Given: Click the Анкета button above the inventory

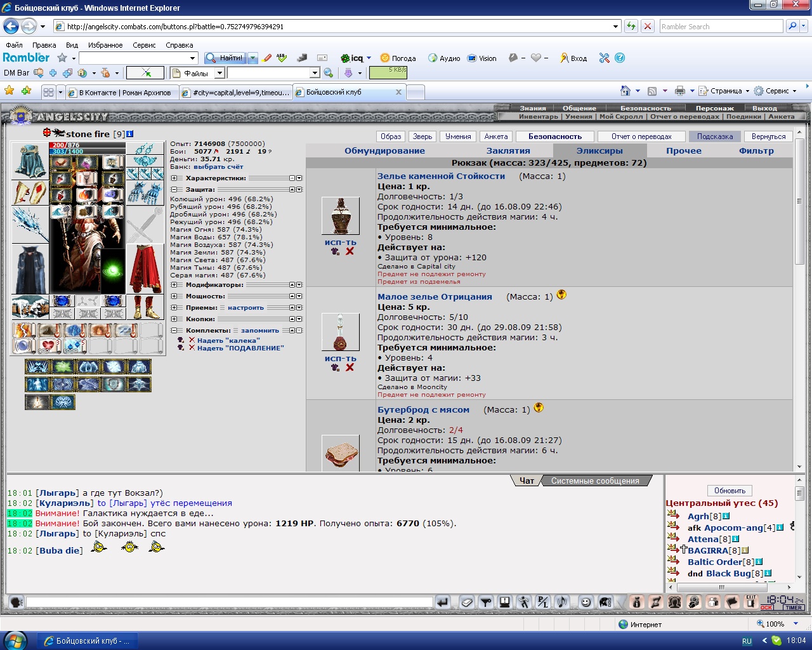Looking at the screenshot, I should [x=496, y=136].
